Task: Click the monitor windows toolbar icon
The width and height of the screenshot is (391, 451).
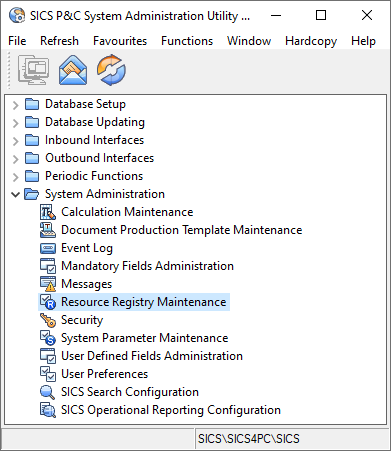Action: [34, 70]
